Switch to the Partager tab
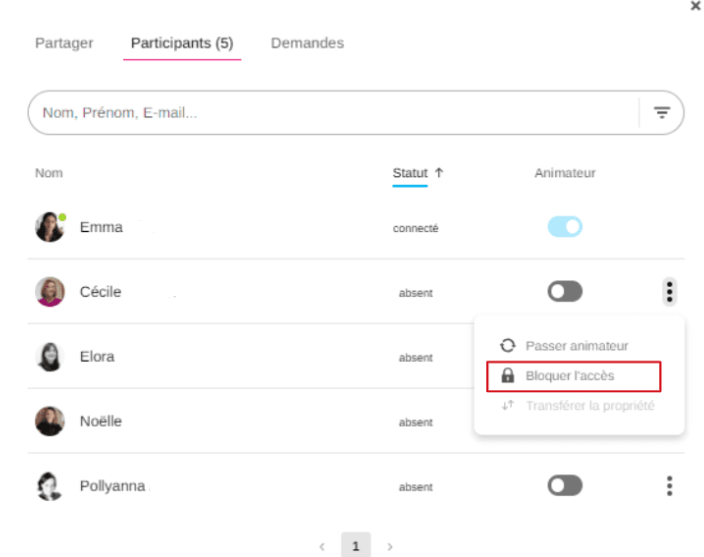 tap(64, 43)
